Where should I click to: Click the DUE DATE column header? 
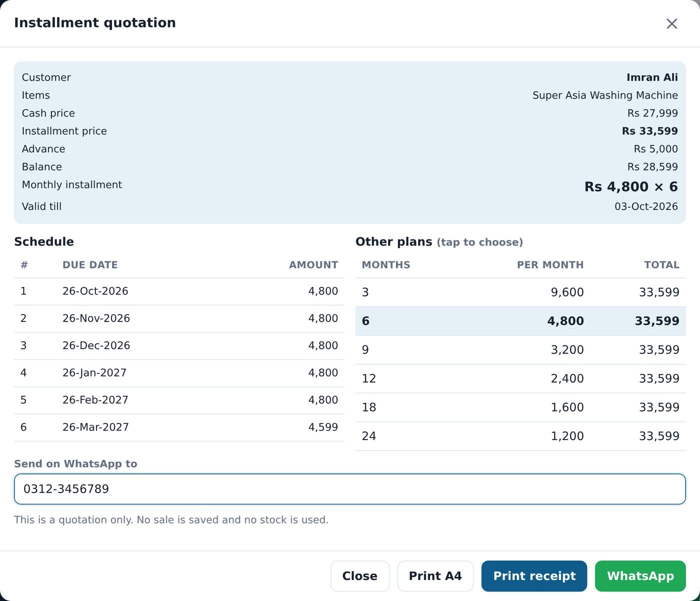pyautogui.click(x=90, y=265)
